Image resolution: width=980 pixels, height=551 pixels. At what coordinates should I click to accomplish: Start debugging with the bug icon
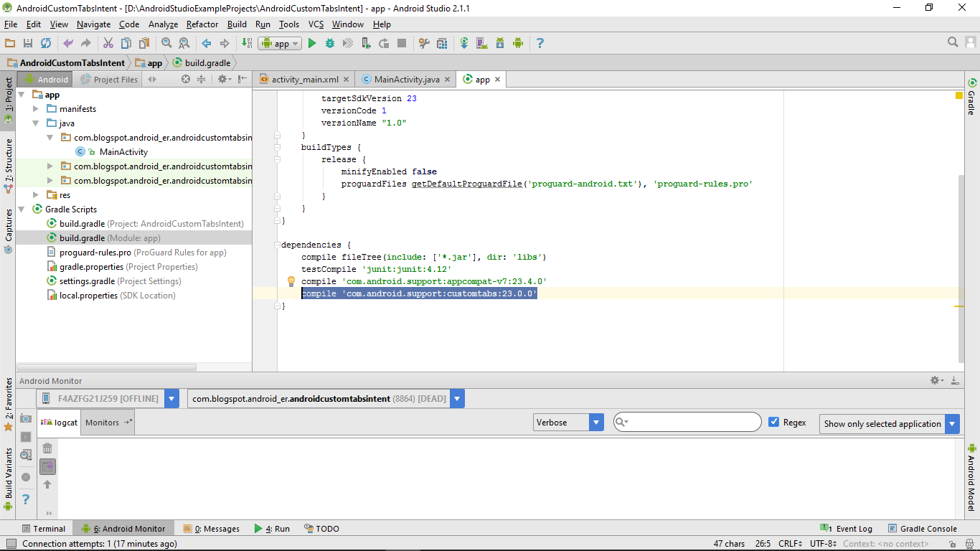(x=330, y=43)
